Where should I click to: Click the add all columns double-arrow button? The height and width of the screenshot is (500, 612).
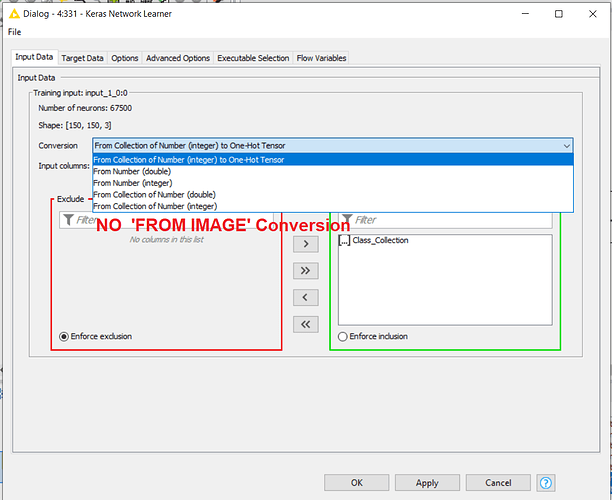click(306, 271)
